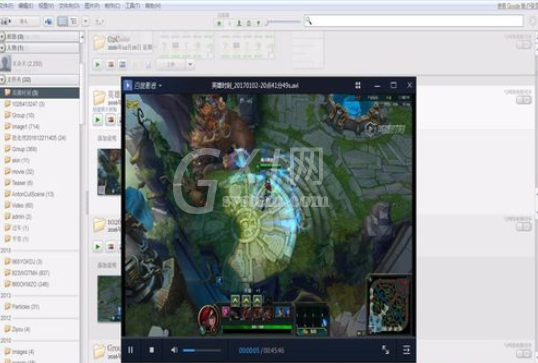The height and width of the screenshot is (363, 538).
Task: Collapse the Folders section in sidebar
Action: click(x=2, y=80)
